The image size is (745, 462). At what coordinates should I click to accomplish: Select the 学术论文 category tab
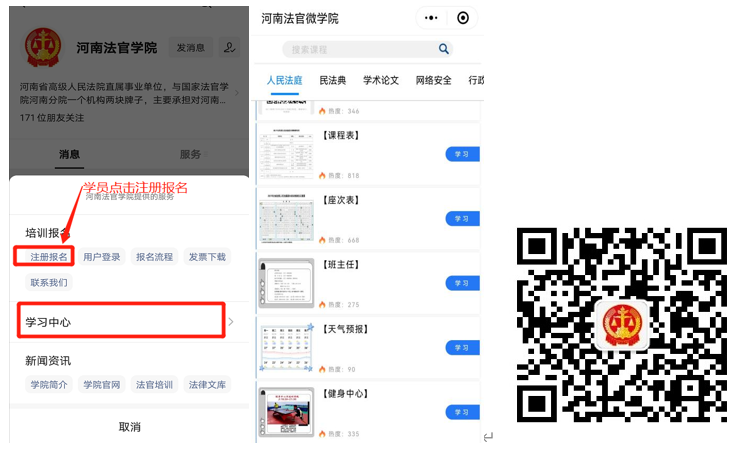pyautogui.click(x=381, y=80)
